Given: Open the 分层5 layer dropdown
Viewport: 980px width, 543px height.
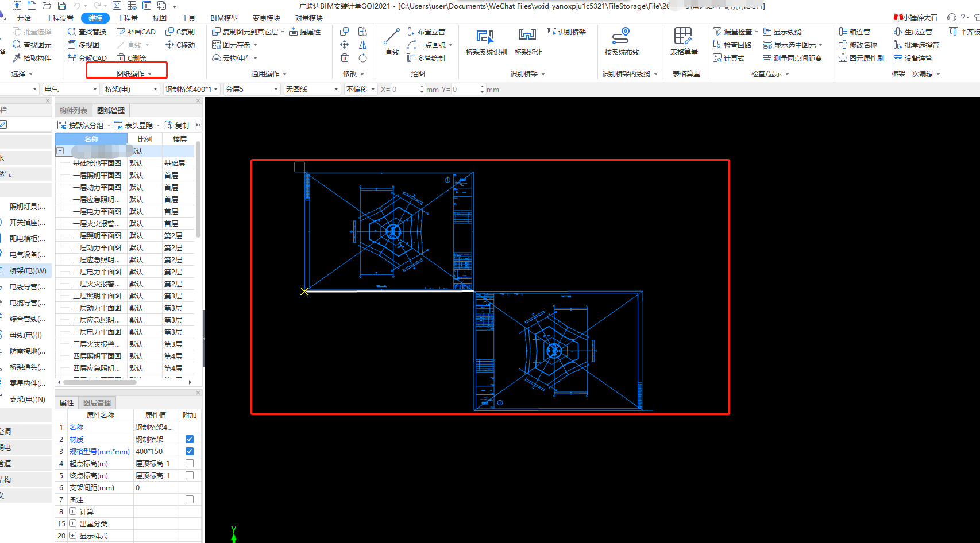Looking at the screenshot, I should 252,89.
